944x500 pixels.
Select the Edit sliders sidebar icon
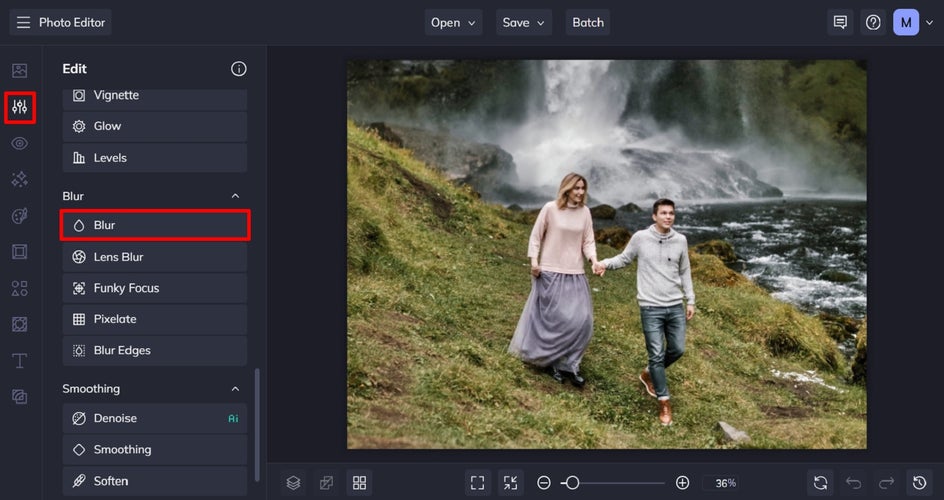pyautogui.click(x=19, y=107)
